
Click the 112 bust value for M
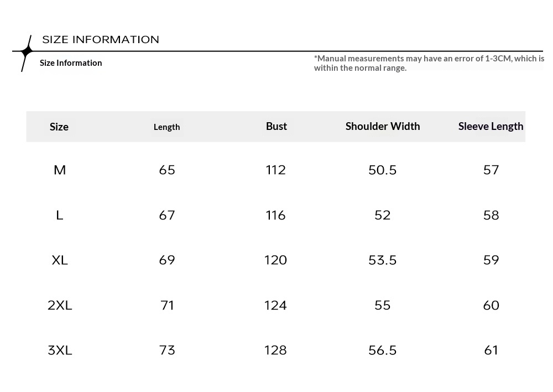point(275,170)
